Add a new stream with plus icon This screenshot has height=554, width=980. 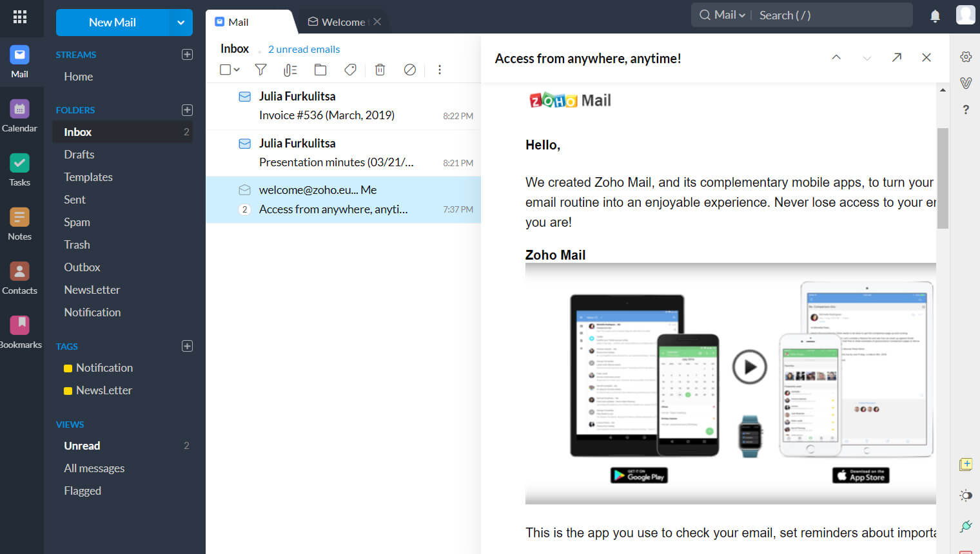point(187,55)
